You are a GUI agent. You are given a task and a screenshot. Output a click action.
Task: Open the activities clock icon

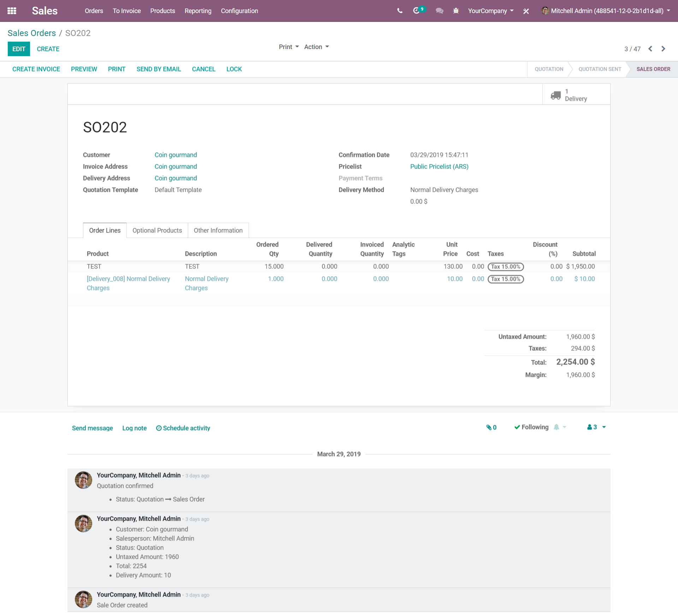(417, 11)
